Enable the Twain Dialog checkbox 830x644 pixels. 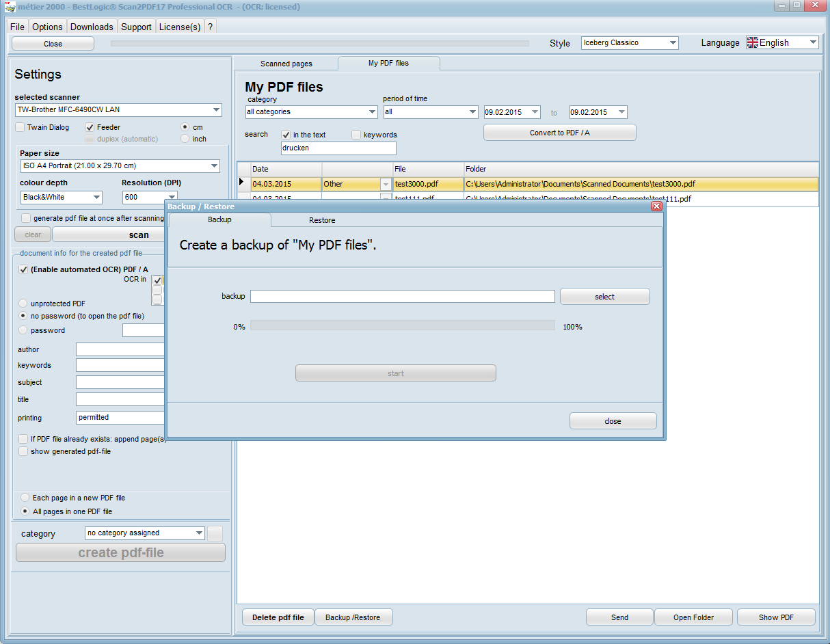(x=21, y=127)
